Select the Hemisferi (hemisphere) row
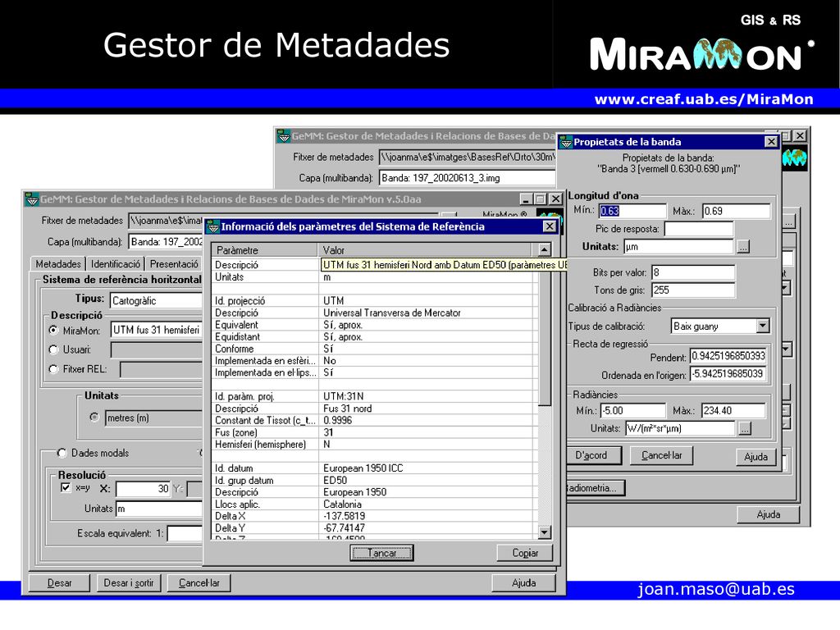Screen dimensions: 840x630 pyautogui.click(x=374, y=445)
